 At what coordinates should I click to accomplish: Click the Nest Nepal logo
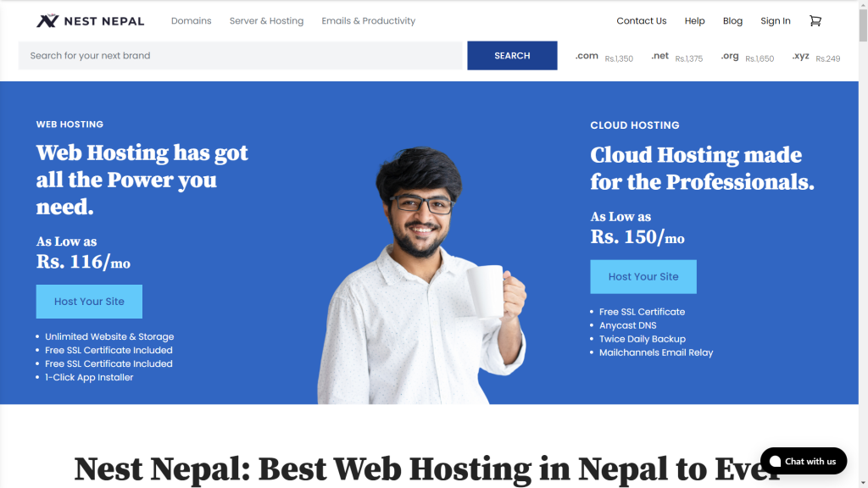click(90, 21)
